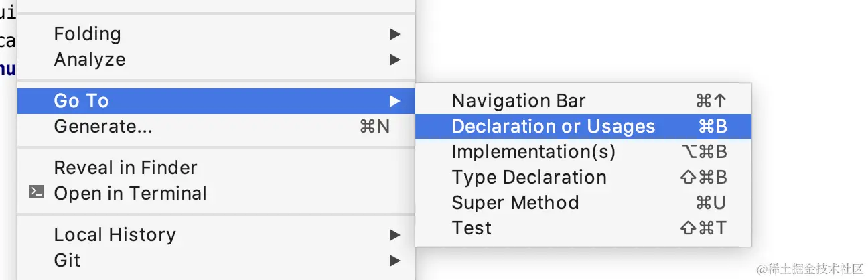Choose Open in Terminal

tap(216, 193)
